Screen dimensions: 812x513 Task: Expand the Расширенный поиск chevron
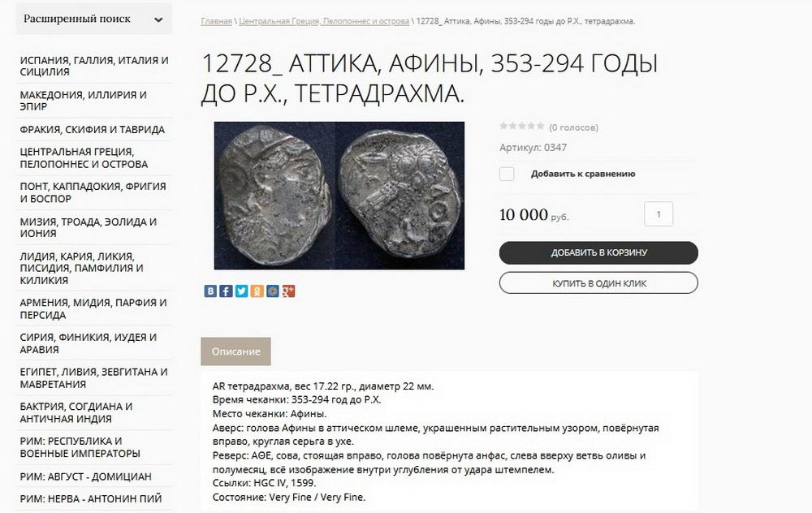point(158,19)
